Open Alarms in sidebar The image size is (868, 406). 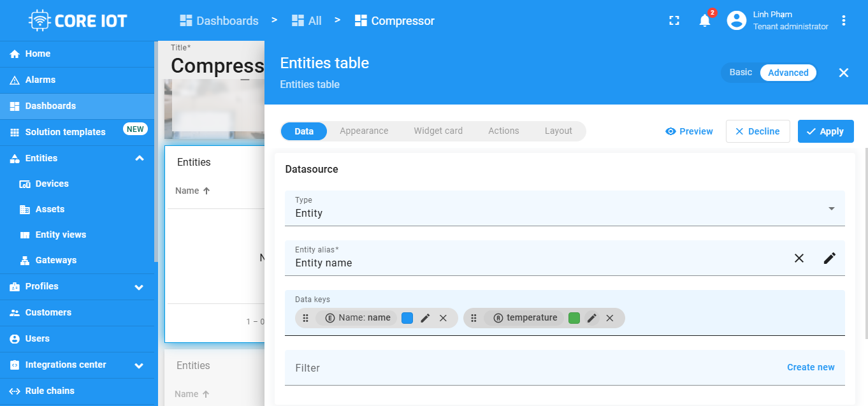tap(77, 80)
